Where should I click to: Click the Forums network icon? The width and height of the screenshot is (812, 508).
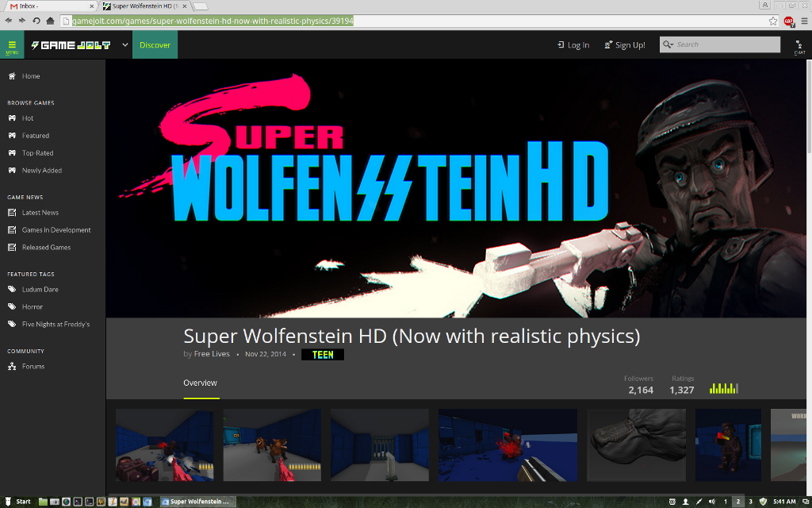tap(12, 367)
